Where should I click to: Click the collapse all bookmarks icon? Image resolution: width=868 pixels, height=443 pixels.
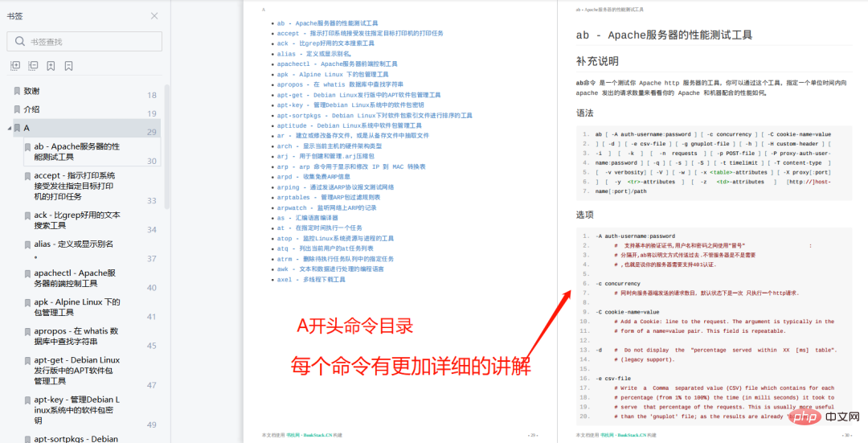coord(33,66)
